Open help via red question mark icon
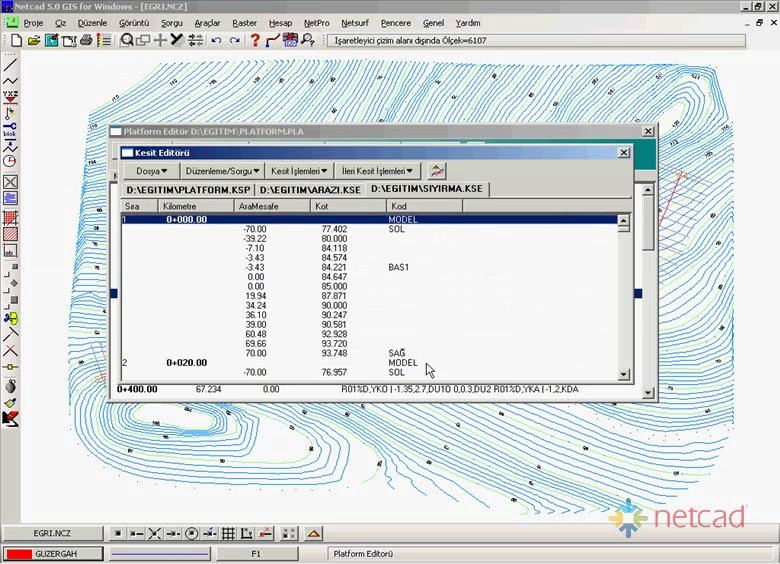The width and height of the screenshot is (780, 564). [x=255, y=40]
